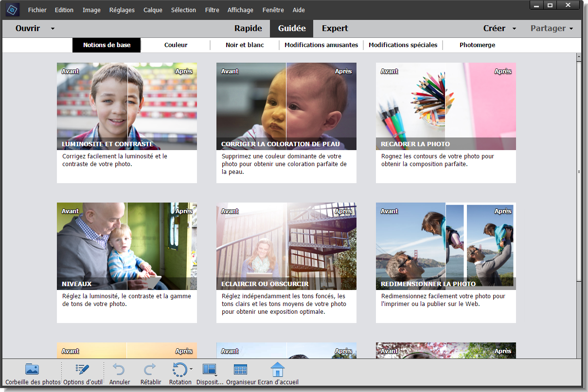588x392 pixels.
Task: Select the Modifications spéciales category
Action: coord(403,45)
